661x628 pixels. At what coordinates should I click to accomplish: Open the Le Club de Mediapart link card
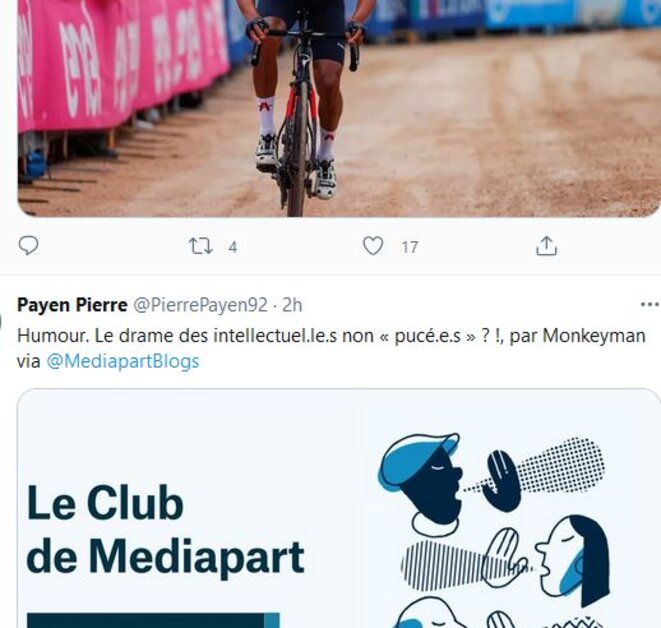(x=339, y=508)
